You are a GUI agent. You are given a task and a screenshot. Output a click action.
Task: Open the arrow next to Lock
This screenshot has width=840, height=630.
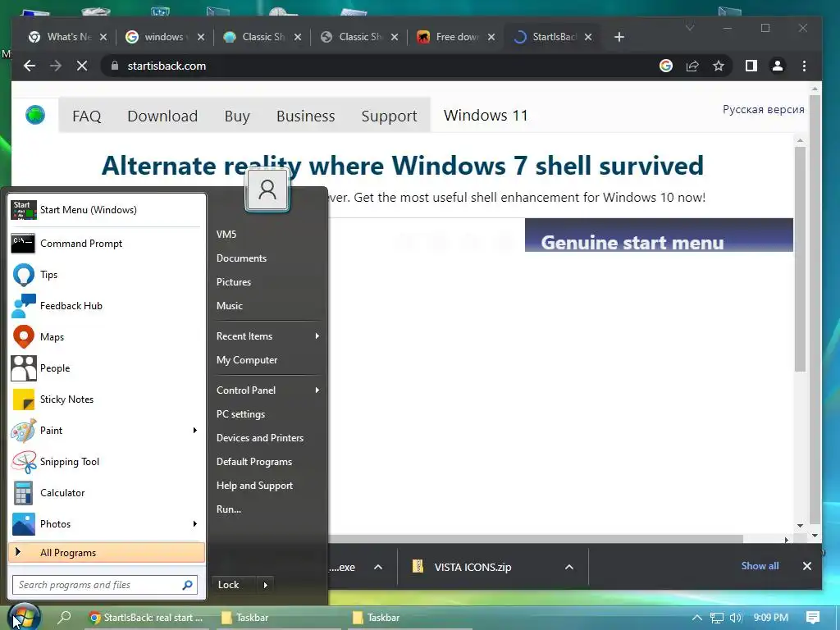tap(265, 584)
